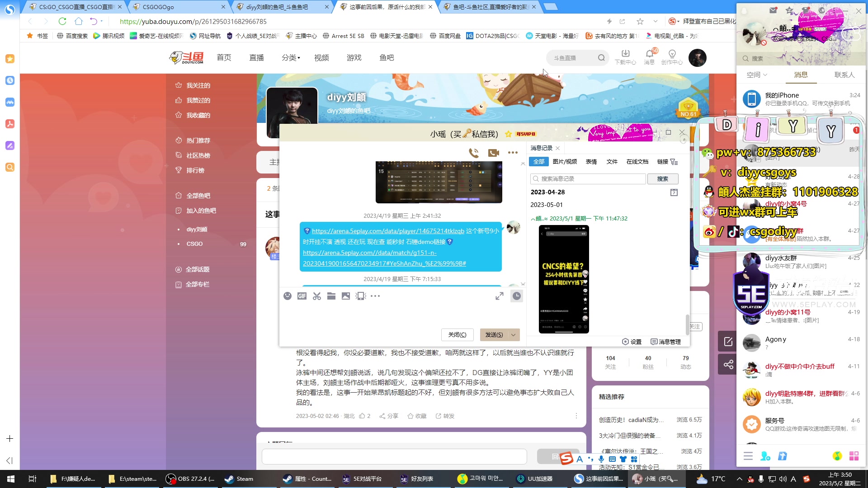Open Agony conversation in QQ list

pyautogui.click(x=801, y=343)
